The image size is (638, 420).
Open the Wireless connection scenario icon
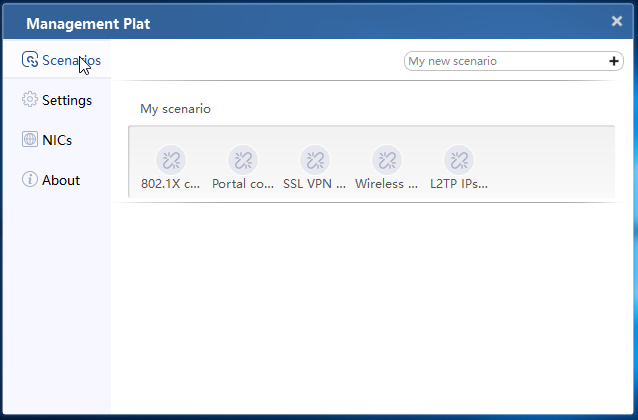point(387,160)
